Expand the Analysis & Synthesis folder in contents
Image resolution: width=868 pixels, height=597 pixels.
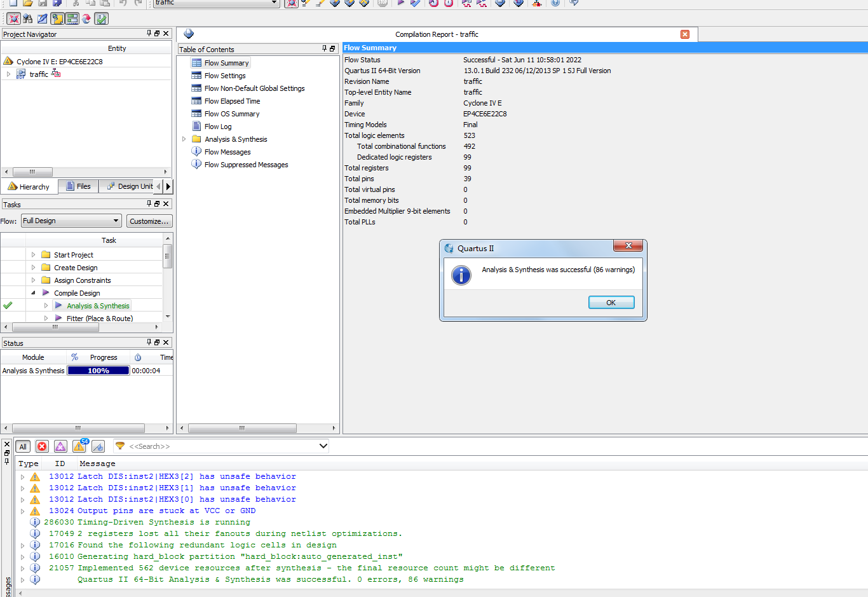(x=184, y=139)
